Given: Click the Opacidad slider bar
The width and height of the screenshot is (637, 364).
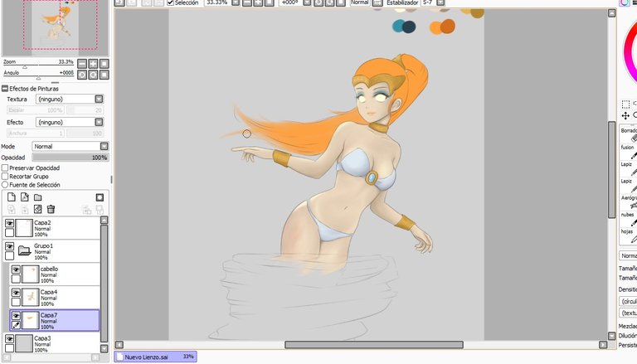Looking at the screenshot, I should tap(71, 158).
